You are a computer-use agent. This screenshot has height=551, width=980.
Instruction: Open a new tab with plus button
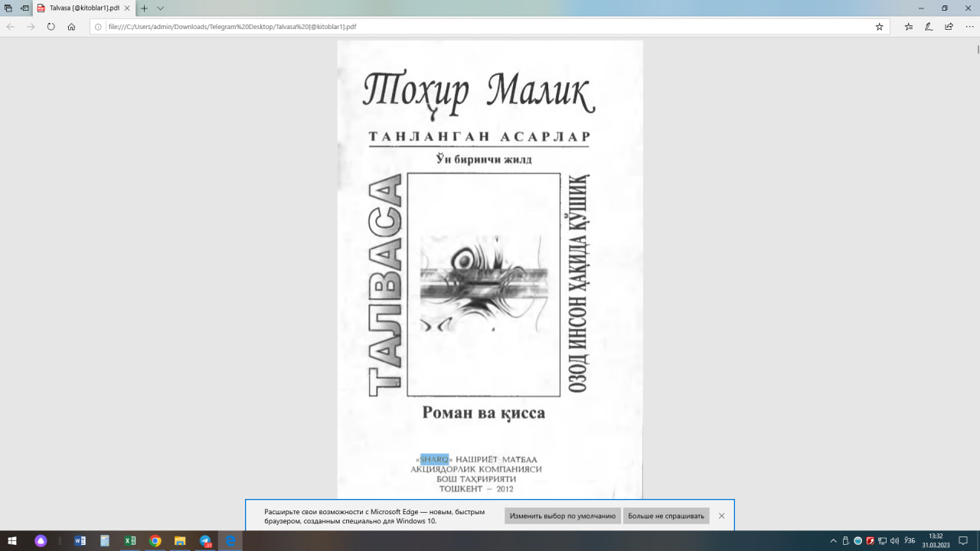(144, 8)
